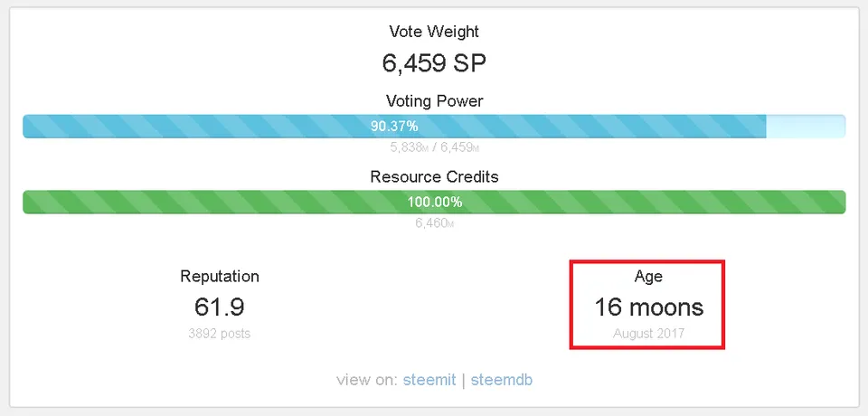Viewport: 868px width, 416px height.
Task: Click the Voting Power progress bar
Action: click(x=434, y=127)
